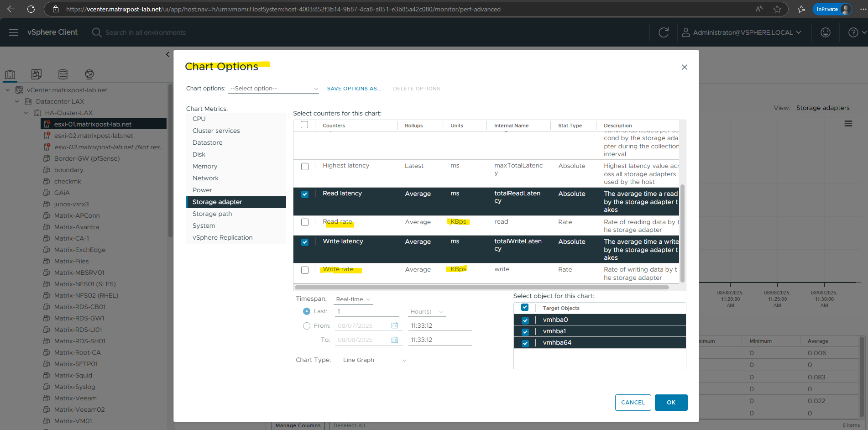Click the site padlock icon in address bar
This screenshot has width=868, height=430.
(56, 9)
